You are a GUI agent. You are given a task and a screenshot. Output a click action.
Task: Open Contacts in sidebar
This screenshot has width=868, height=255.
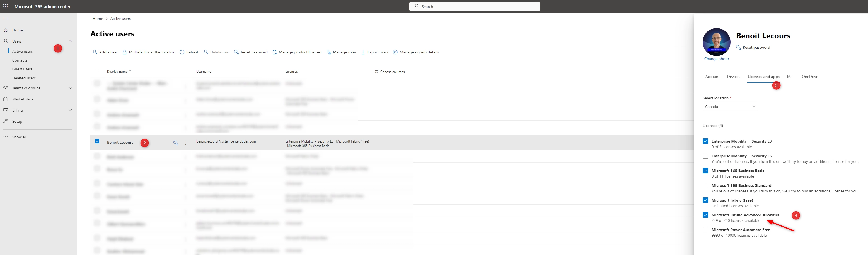click(x=20, y=60)
